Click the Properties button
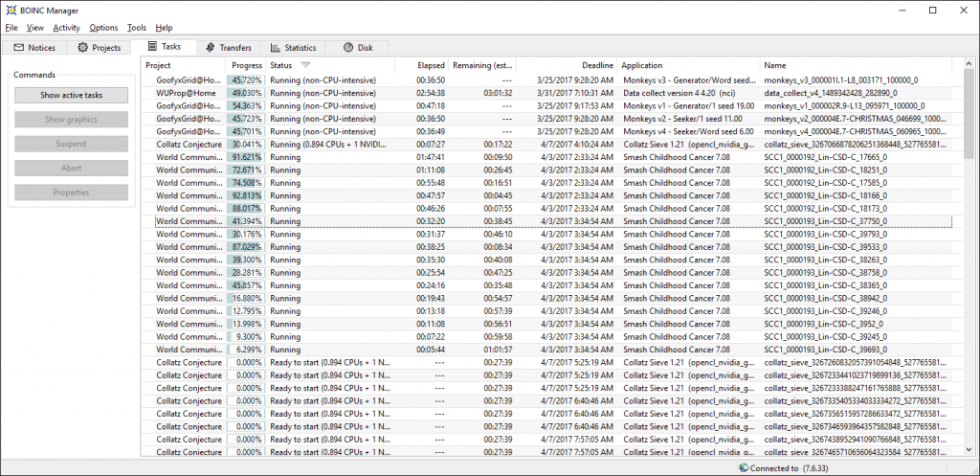The height and width of the screenshot is (476, 980). pos(71,192)
